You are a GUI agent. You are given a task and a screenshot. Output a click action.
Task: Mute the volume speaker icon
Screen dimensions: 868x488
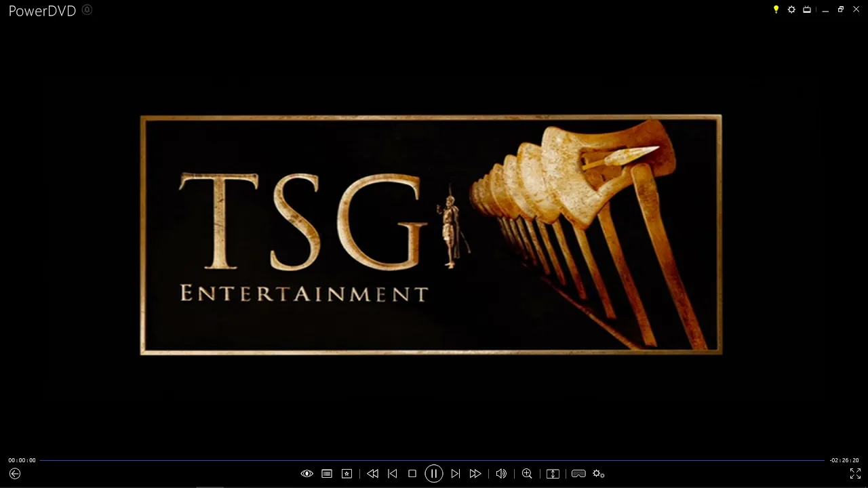coord(501,474)
